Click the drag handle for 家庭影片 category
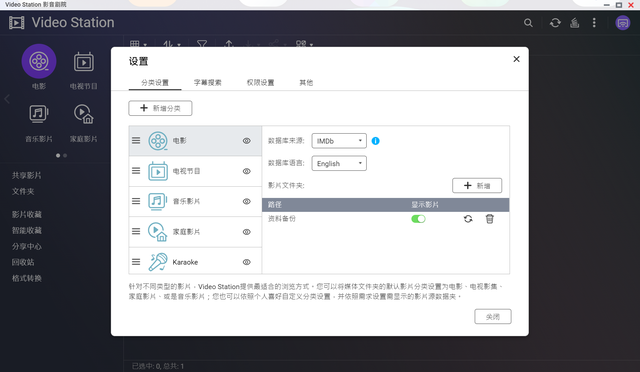Image resolution: width=640 pixels, height=372 pixels. [136, 232]
